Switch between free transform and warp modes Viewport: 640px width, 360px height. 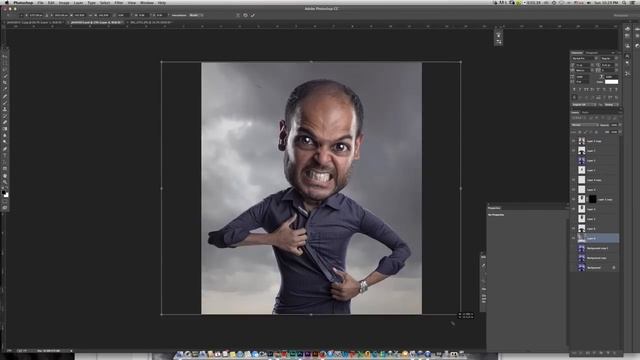[238, 15]
